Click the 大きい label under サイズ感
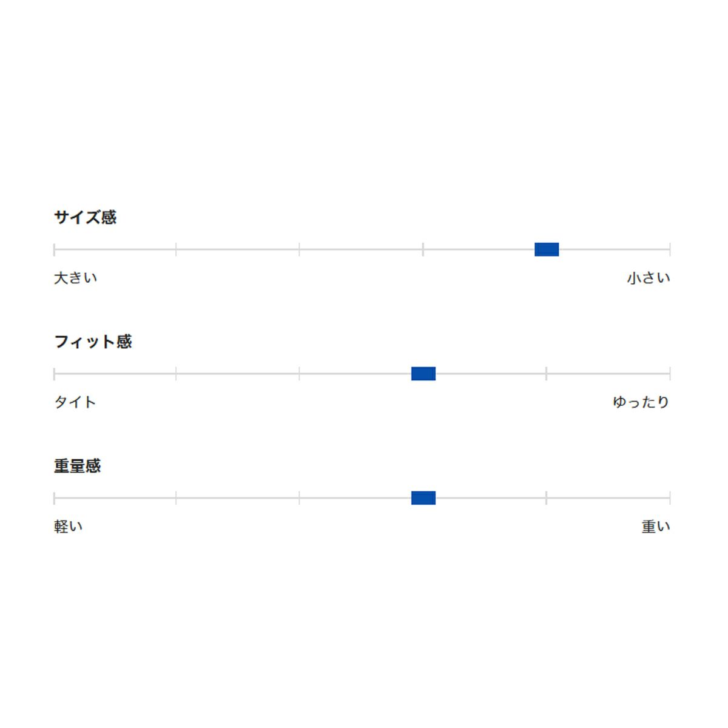 (75, 278)
